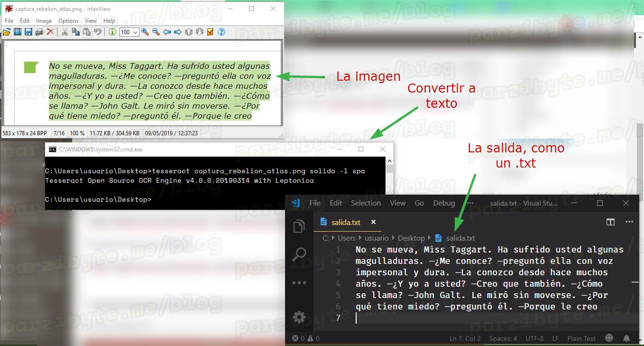Image resolution: width=644 pixels, height=346 pixels.
Task: Split the VS Code editor to the right
Action: [x=610, y=222]
